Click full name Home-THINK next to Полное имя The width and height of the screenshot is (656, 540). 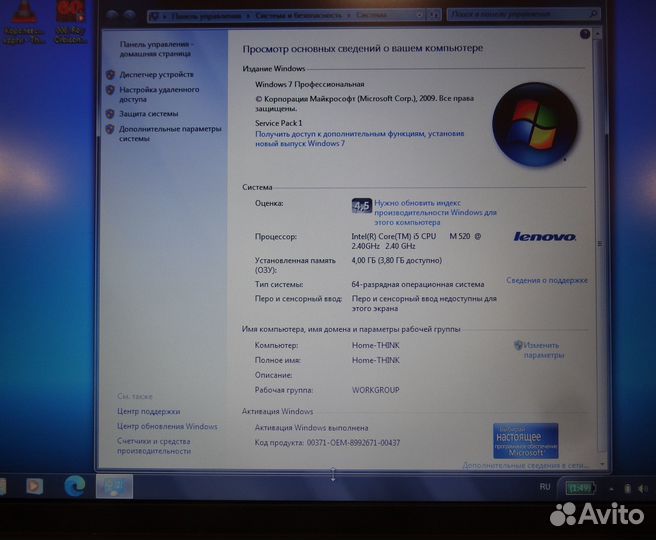376,360
